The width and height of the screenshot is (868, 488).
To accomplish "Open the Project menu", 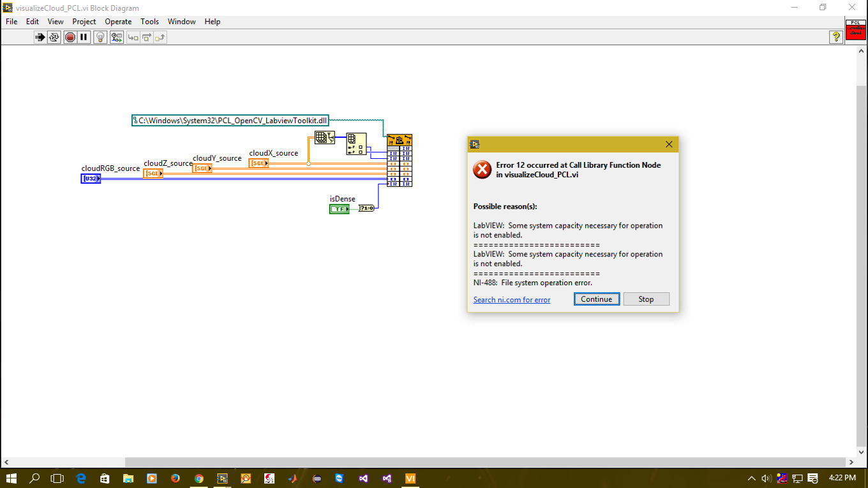I will coord(84,21).
